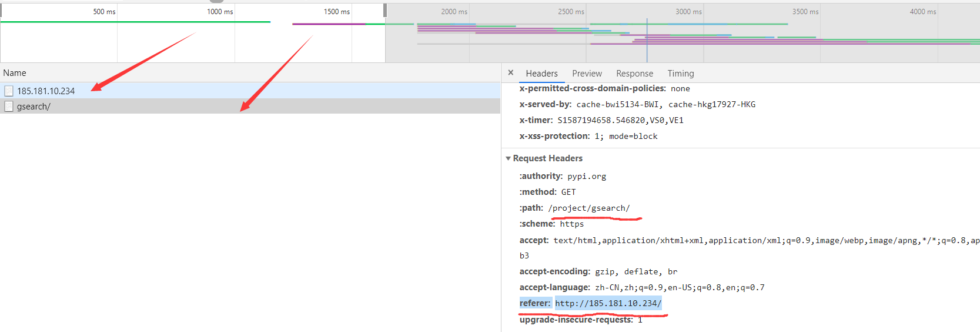
Task: Close the request details panel
Action: click(x=510, y=73)
